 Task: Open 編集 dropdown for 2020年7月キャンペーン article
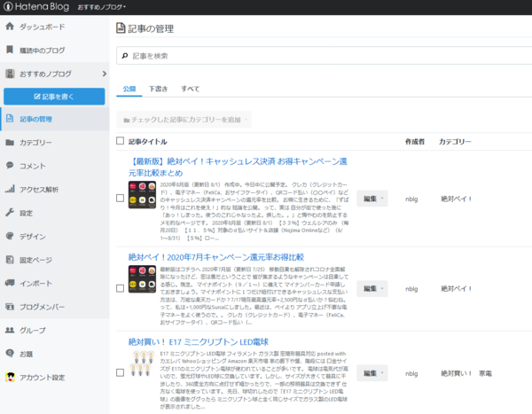point(372,288)
